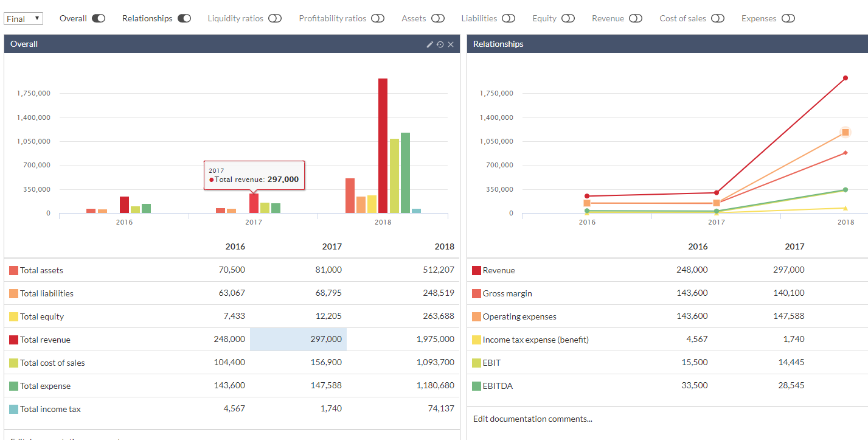Click the EBITDA color swatch
The width and height of the screenshot is (868, 440).
(476, 386)
